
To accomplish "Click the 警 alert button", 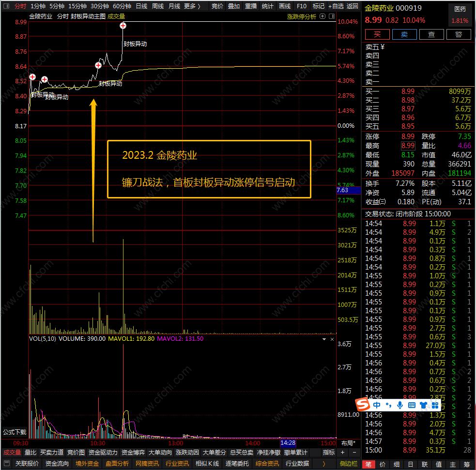I will [x=459, y=34].
